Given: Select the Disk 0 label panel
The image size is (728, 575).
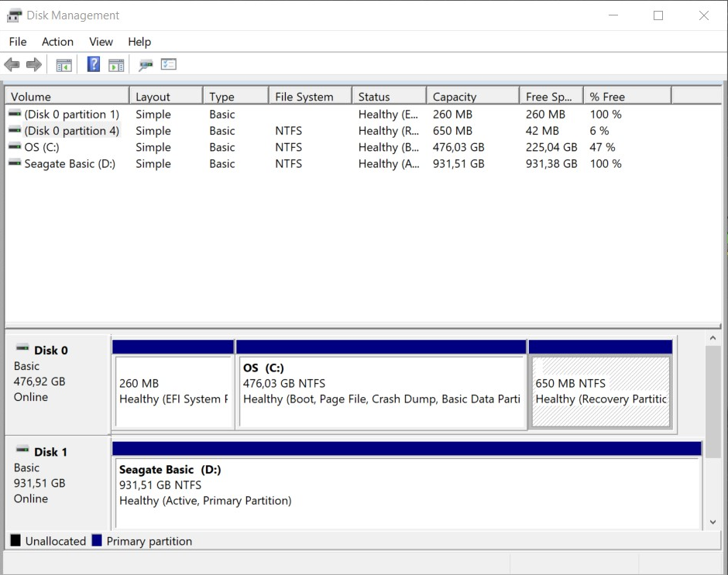Looking at the screenshot, I should [57, 385].
